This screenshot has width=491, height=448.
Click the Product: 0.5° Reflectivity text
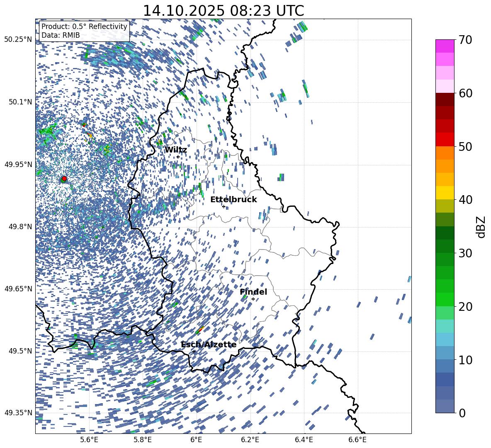[x=84, y=27]
